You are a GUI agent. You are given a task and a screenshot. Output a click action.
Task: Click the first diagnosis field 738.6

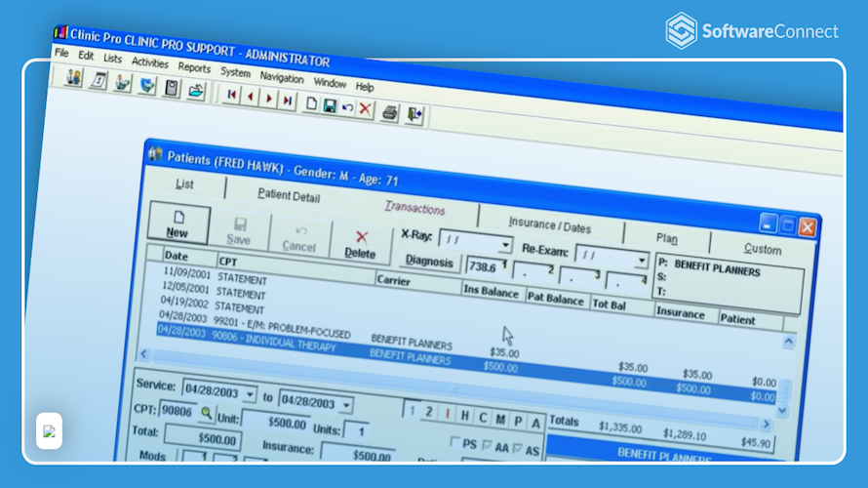click(487, 266)
